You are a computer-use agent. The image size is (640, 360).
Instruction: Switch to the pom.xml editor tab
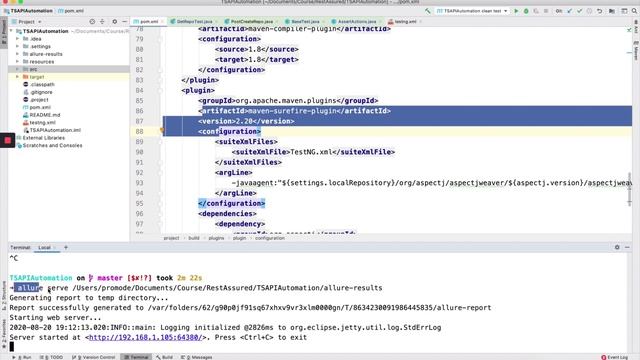[147, 22]
